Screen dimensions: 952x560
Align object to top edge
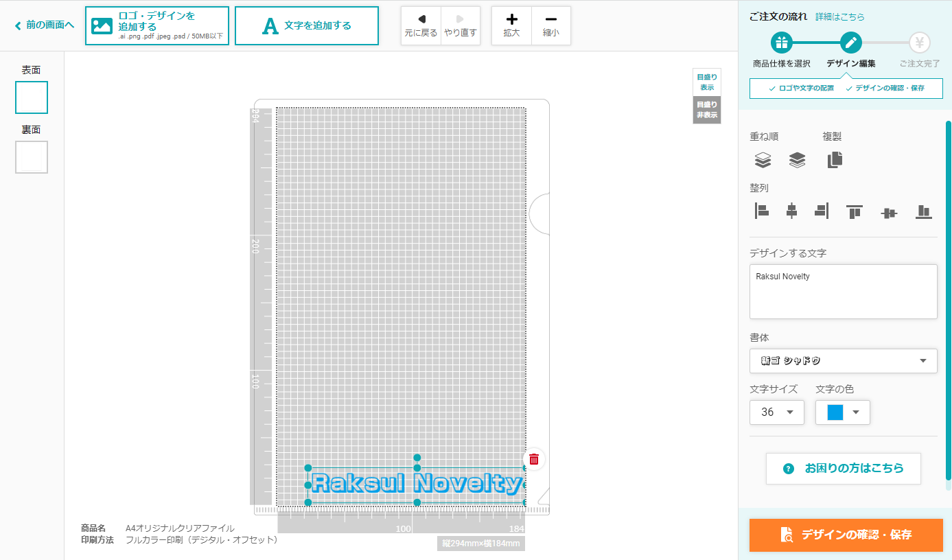click(855, 211)
